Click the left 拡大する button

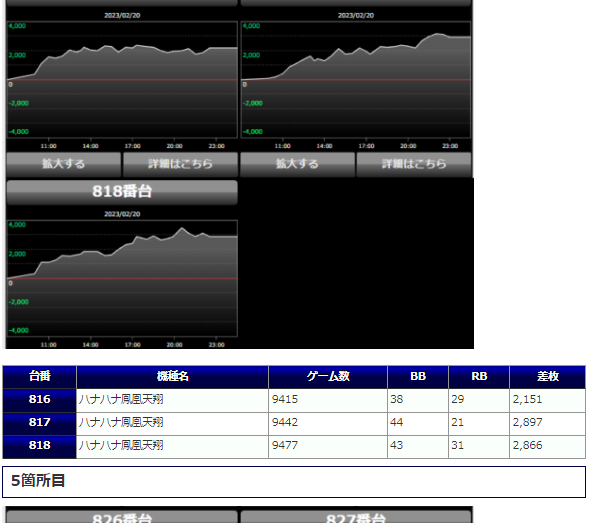[x=64, y=164]
